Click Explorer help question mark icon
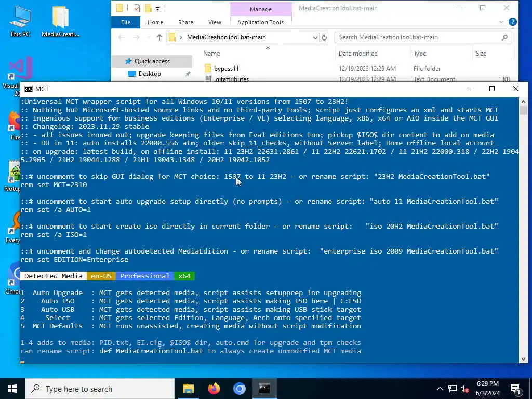Image resolution: width=532 pixels, height=399 pixels. tap(513, 22)
